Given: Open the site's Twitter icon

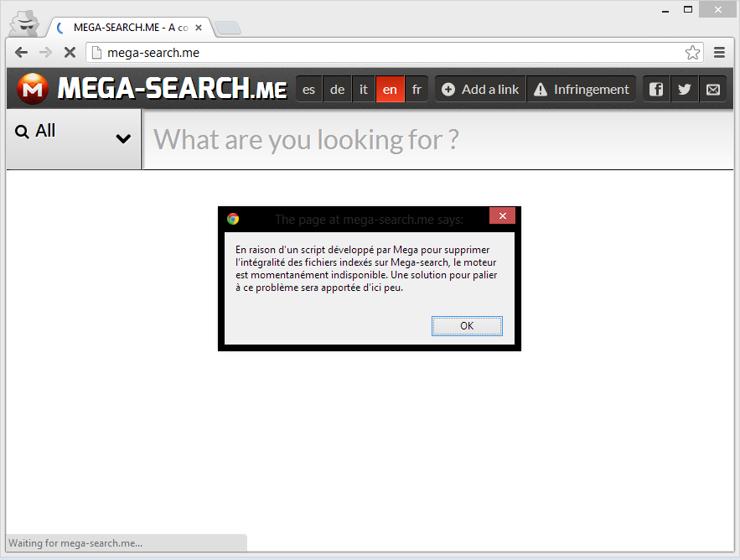Looking at the screenshot, I should click(x=684, y=89).
